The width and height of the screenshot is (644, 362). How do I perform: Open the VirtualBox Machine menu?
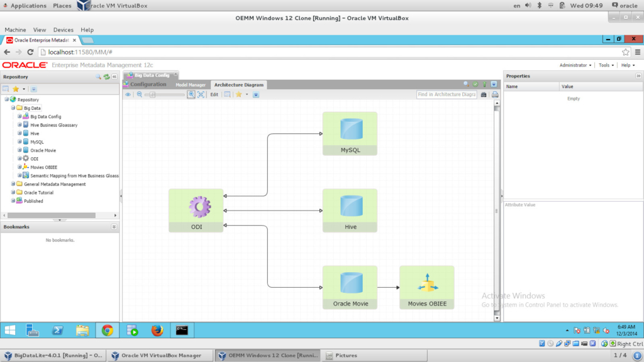(x=15, y=30)
